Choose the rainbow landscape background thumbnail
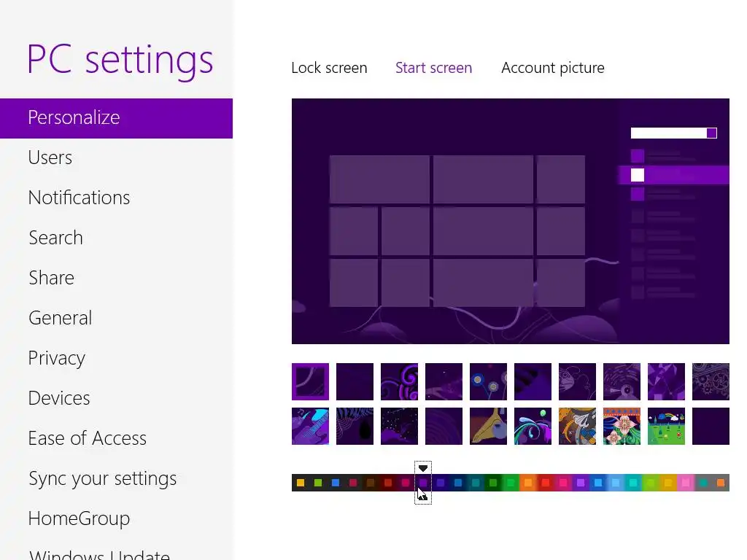The height and width of the screenshot is (560, 747). pos(666,426)
